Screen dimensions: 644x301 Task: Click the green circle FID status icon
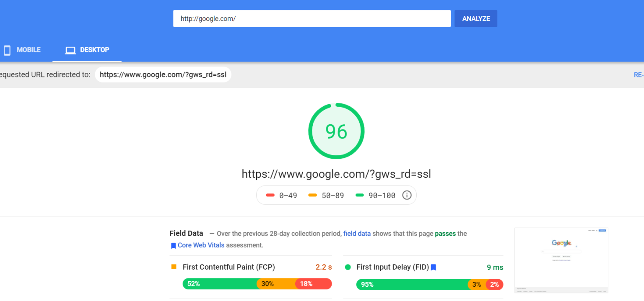click(x=348, y=267)
